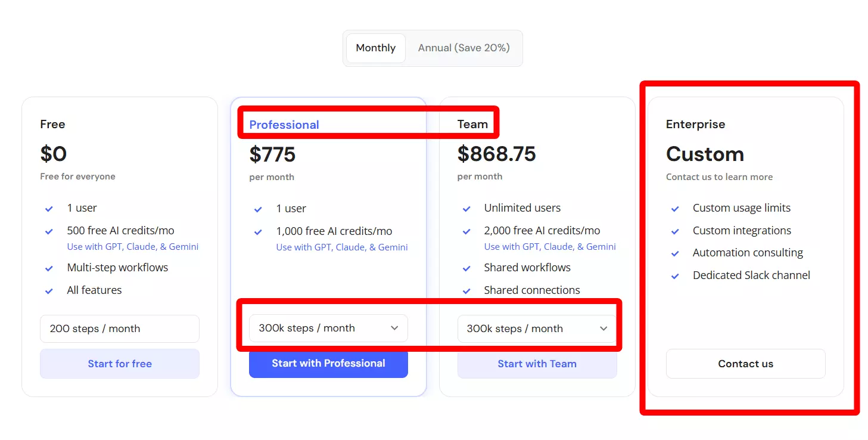Click the checkmark beside 'Automation consulting'

675,253
